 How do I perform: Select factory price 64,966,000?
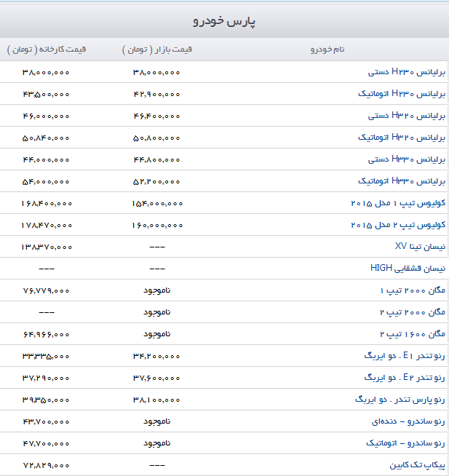click(46, 335)
